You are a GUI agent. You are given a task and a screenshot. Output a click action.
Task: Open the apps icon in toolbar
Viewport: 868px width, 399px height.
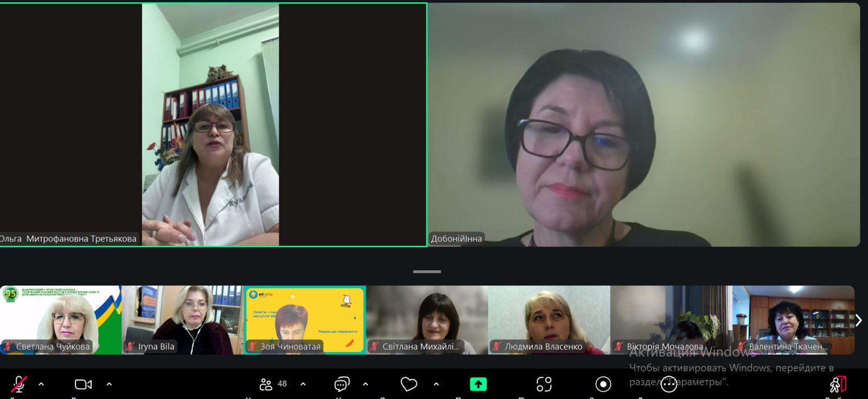[544, 384]
